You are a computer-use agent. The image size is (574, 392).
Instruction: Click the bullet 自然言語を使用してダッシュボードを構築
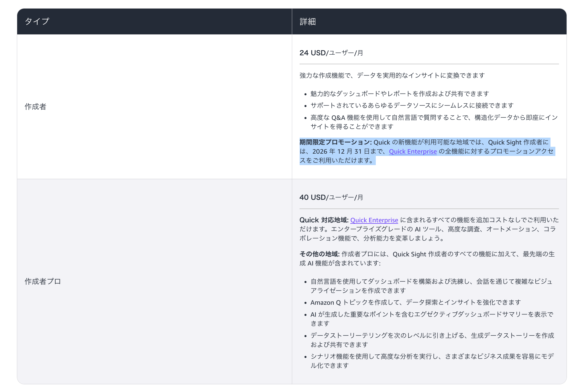point(432,286)
